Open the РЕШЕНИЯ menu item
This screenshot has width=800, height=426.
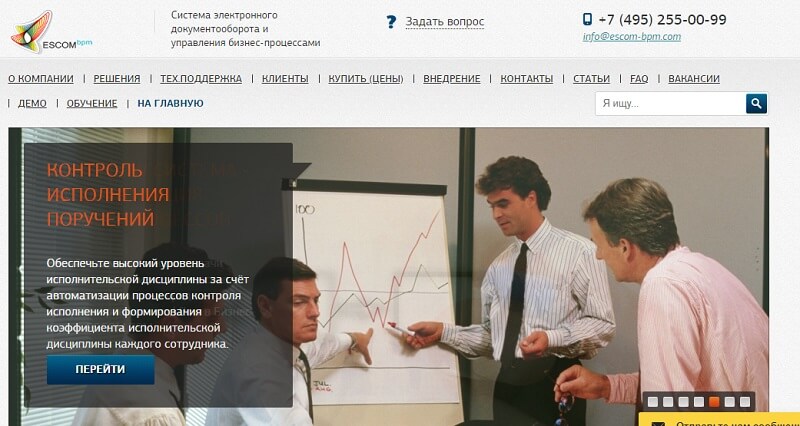pyautogui.click(x=117, y=79)
